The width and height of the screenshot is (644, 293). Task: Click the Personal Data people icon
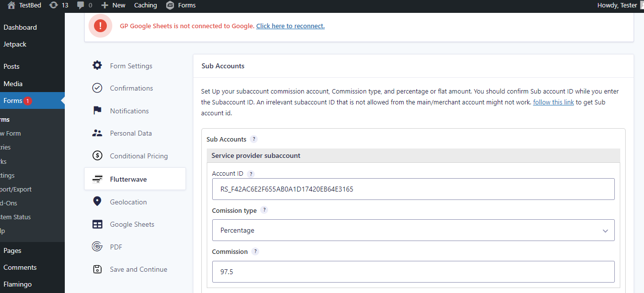pos(97,133)
